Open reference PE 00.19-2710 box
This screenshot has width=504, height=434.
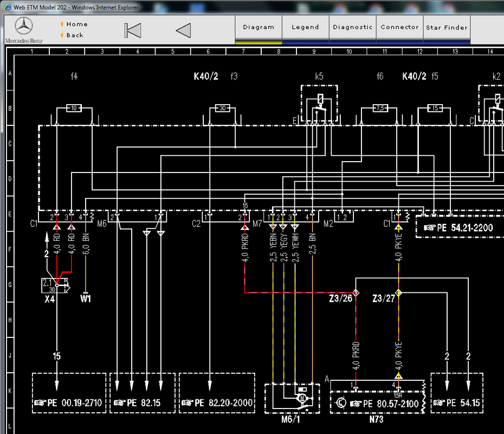69,393
